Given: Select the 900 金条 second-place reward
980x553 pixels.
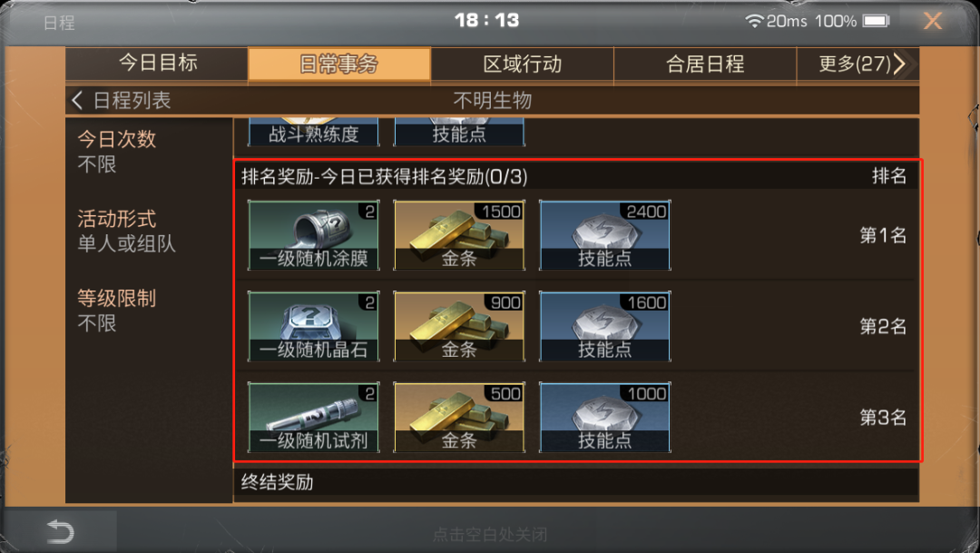Looking at the screenshot, I should 459,326.
